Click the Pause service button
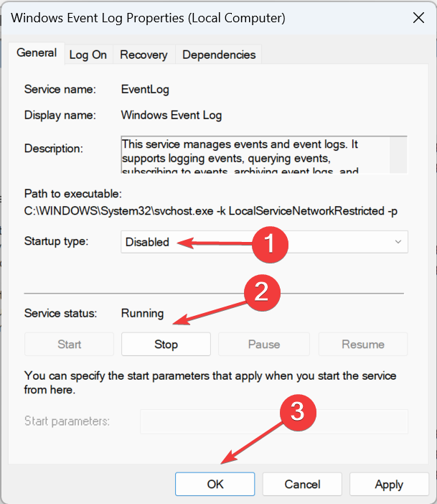This screenshot has width=437, height=504. pos(263,345)
